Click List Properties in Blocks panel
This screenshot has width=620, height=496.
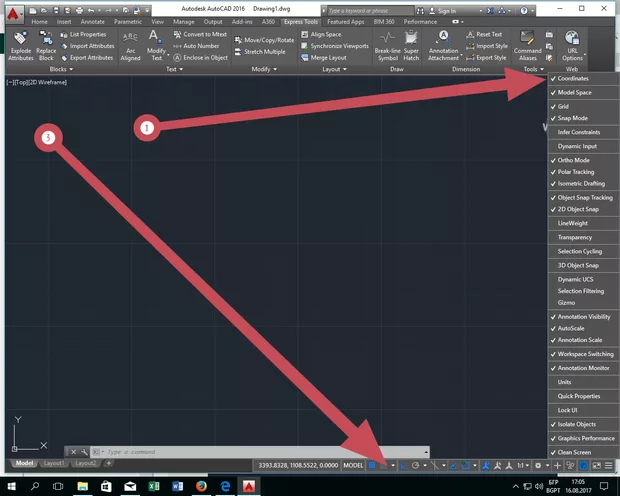click(x=83, y=34)
